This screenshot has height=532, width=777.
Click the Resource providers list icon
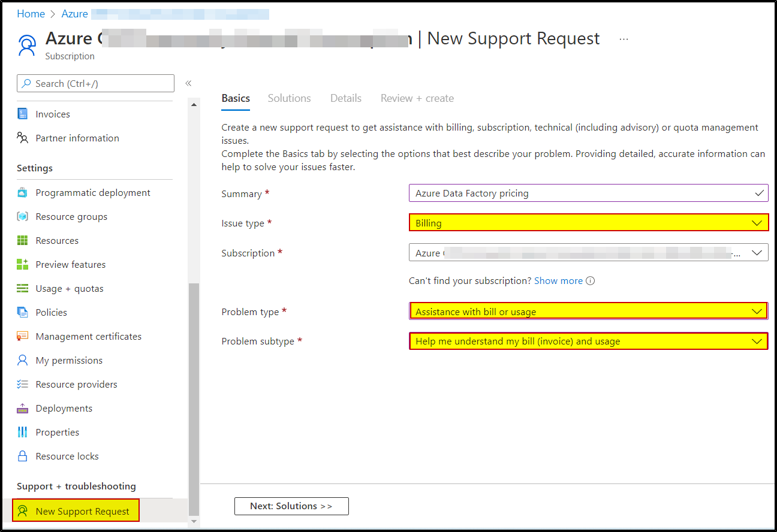point(23,384)
